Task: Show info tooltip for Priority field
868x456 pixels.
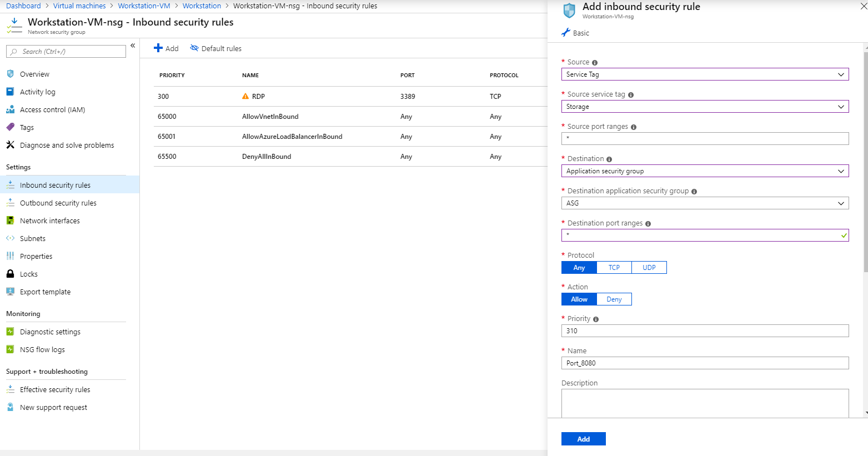Action: [596, 319]
